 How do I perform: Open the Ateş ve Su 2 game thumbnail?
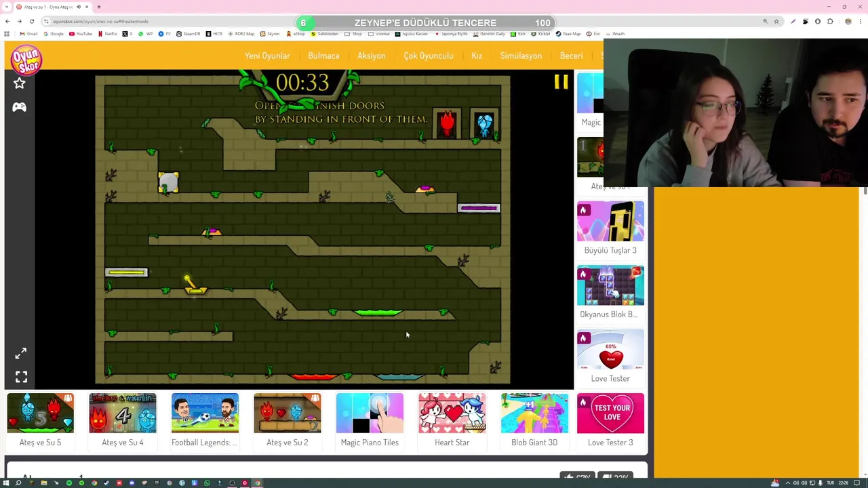tap(288, 413)
